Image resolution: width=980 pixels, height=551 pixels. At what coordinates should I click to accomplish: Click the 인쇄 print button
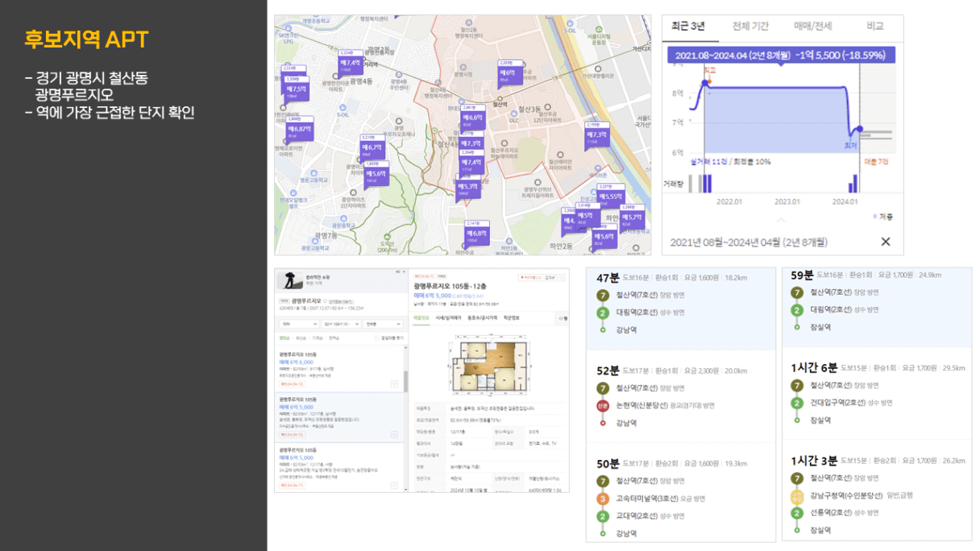[550, 278]
